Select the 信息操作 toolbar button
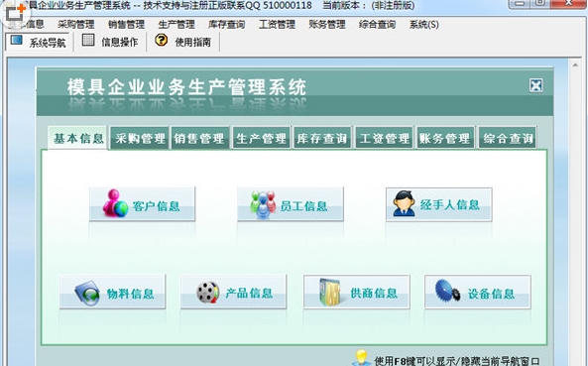 110,42
